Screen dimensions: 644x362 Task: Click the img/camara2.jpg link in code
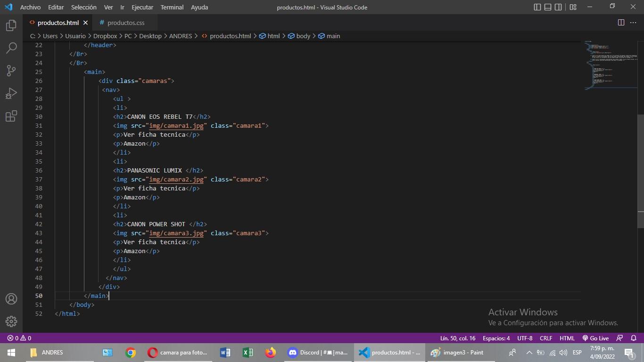pos(176,180)
